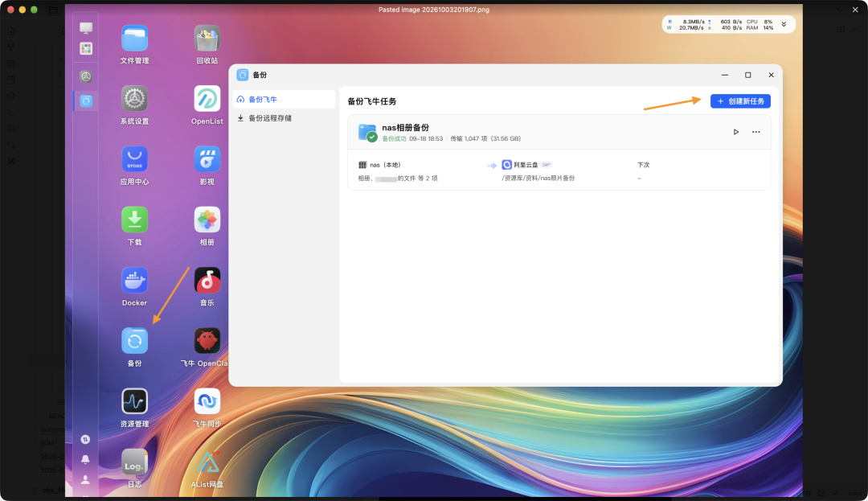Close the 备份 window
Screen dimensions: 868x501
[x=771, y=76]
